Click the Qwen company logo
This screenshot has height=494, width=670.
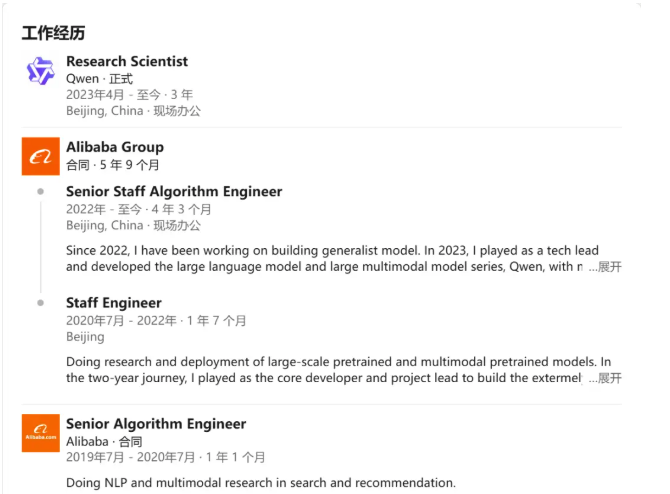40,71
